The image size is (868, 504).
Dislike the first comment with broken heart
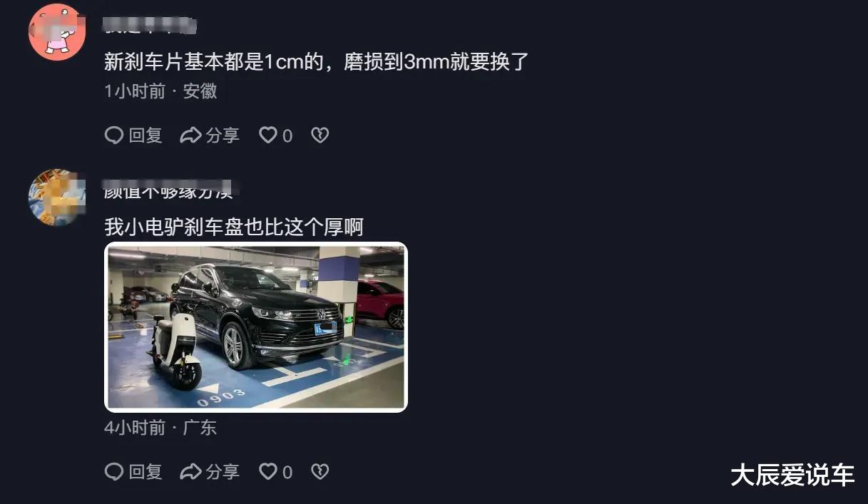(x=320, y=135)
